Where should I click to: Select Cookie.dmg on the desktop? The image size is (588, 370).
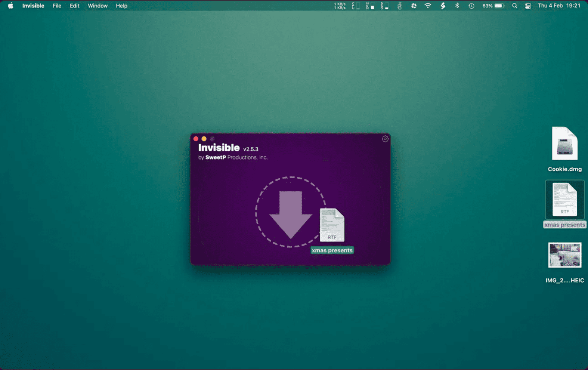click(x=564, y=144)
